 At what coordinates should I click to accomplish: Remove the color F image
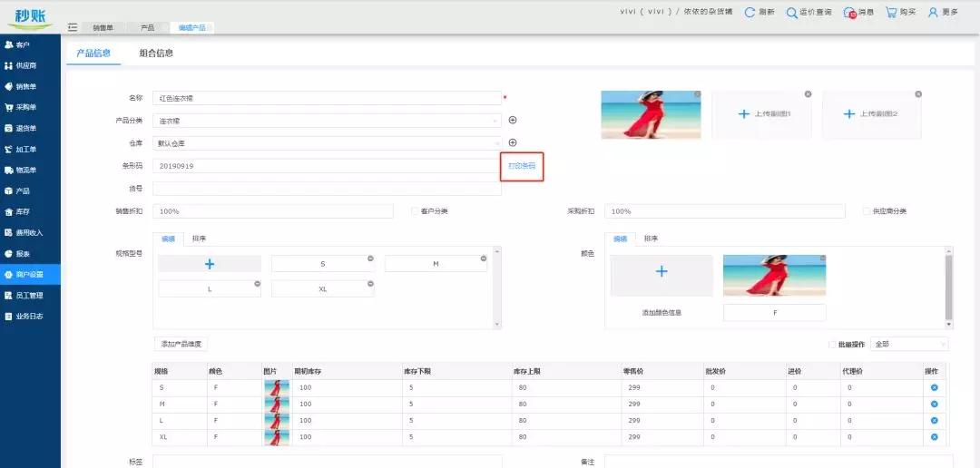coord(822,258)
